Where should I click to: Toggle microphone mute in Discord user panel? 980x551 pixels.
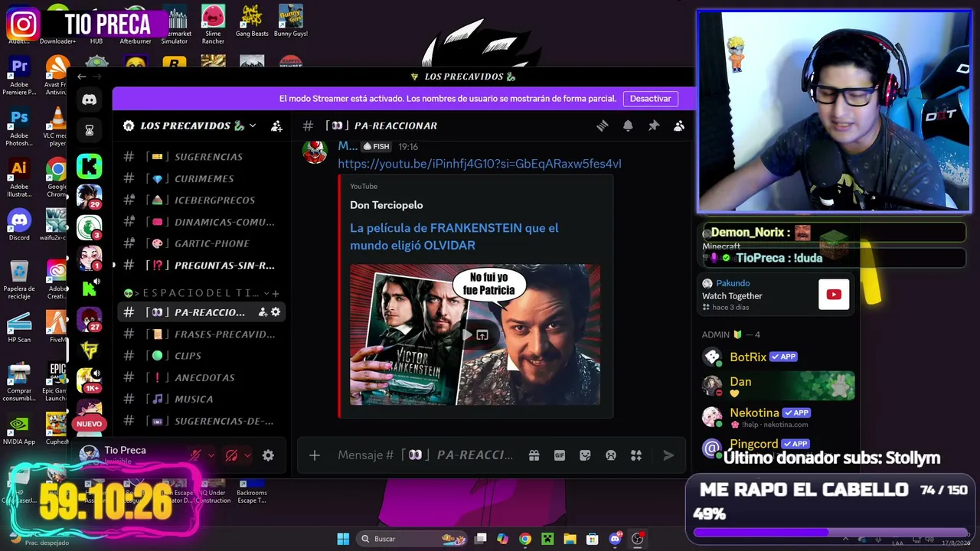point(196,455)
